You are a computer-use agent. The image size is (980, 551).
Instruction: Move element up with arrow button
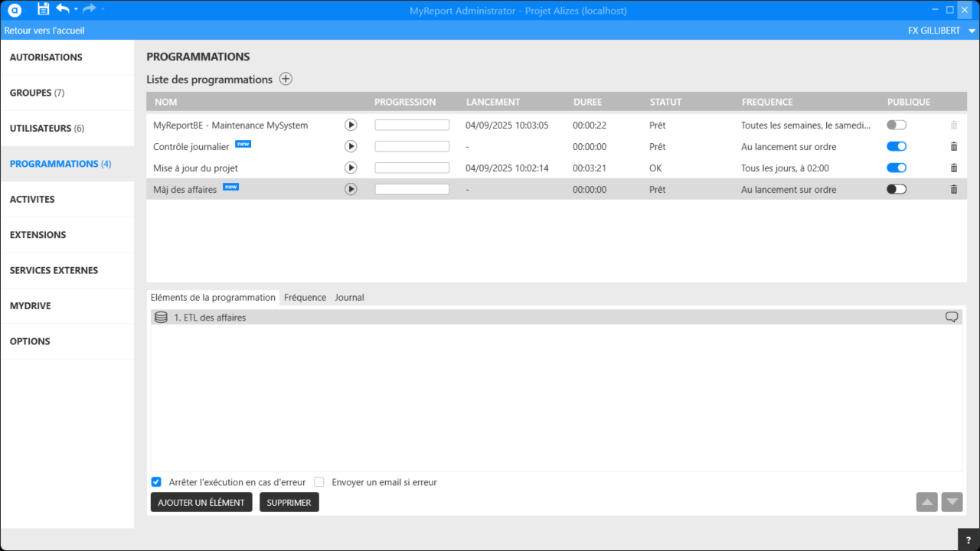click(x=926, y=502)
